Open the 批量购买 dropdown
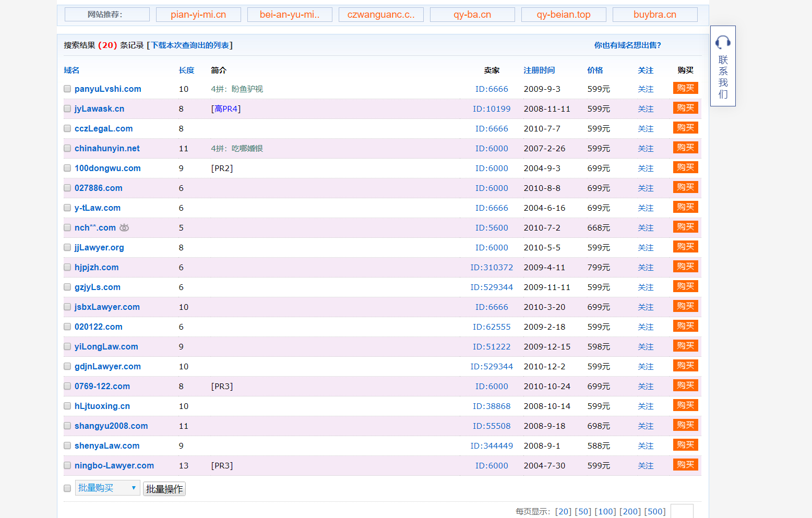This screenshot has width=812, height=518. point(108,488)
